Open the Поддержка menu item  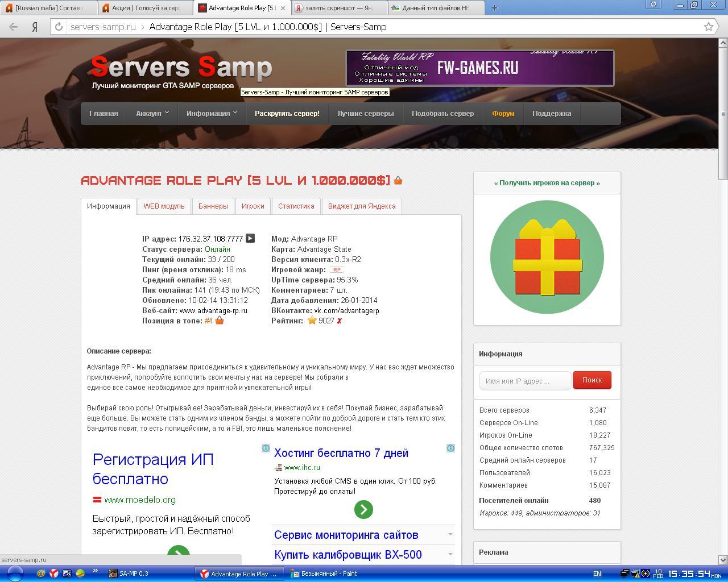[x=552, y=113]
